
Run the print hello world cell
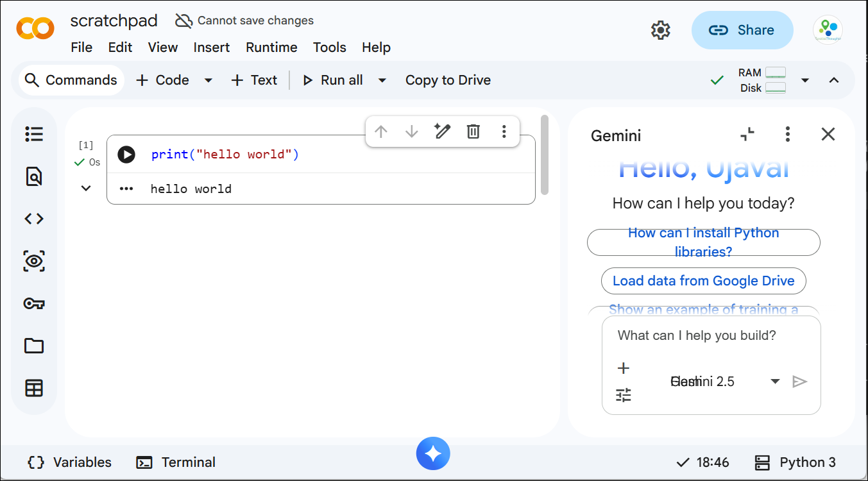click(126, 155)
